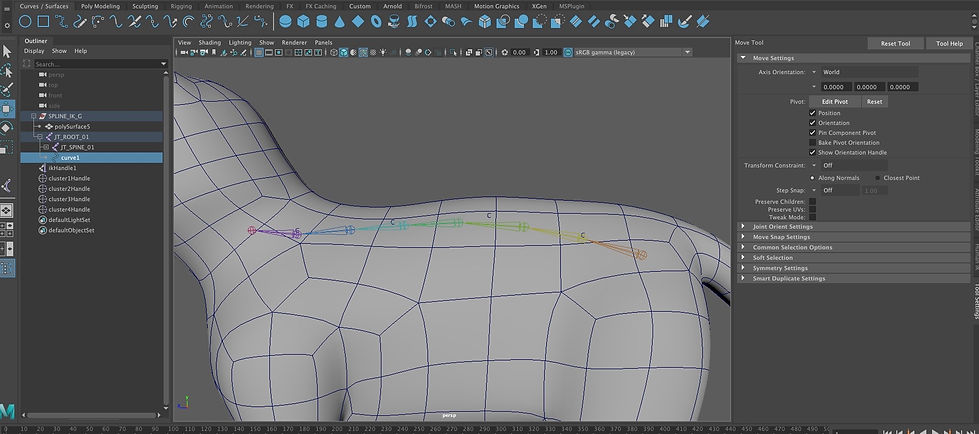Image resolution: width=979 pixels, height=434 pixels.
Task: Toggle Show Orientation Handle checkbox
Action: pyautogui.click(x=812, y=152)
